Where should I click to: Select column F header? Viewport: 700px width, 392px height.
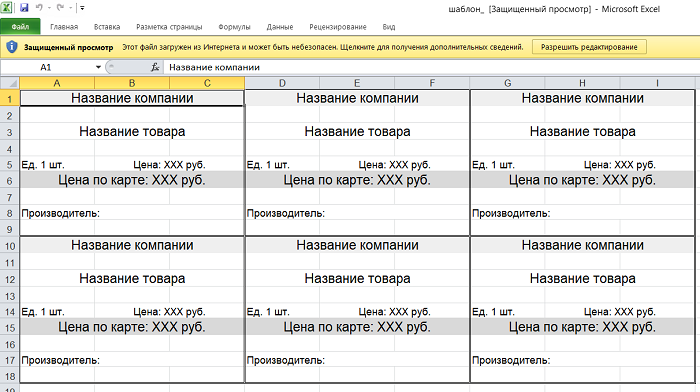432,83
